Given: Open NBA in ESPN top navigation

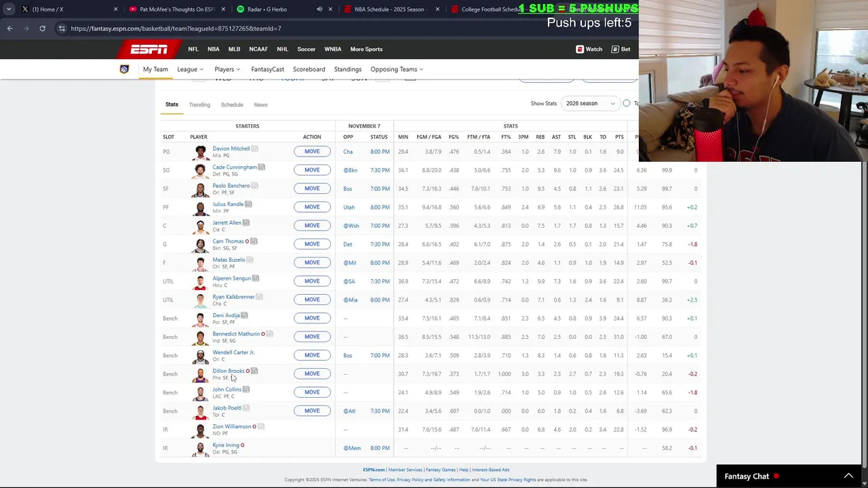Looking at the screenshot, I should coord(214,49).
